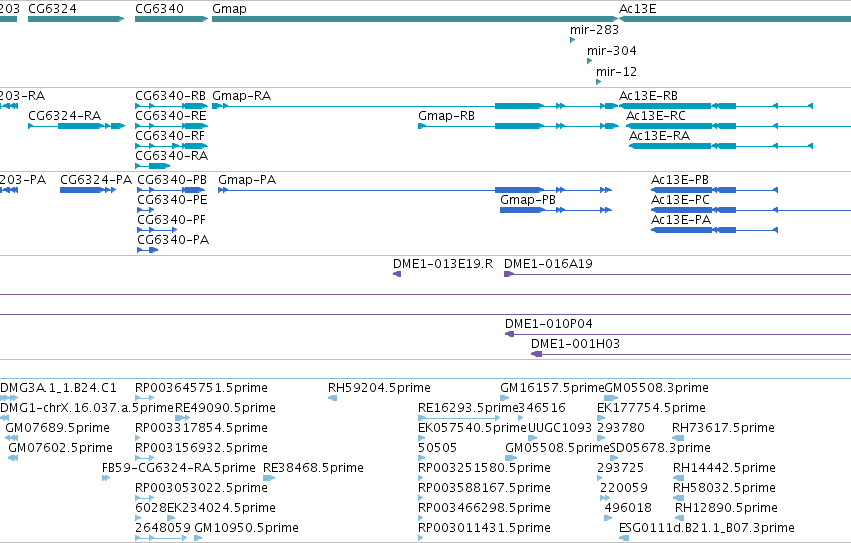Click the EK234024.5prime EST label
Image resolution: width=851 pixels, height=543 pixels.
221,508
